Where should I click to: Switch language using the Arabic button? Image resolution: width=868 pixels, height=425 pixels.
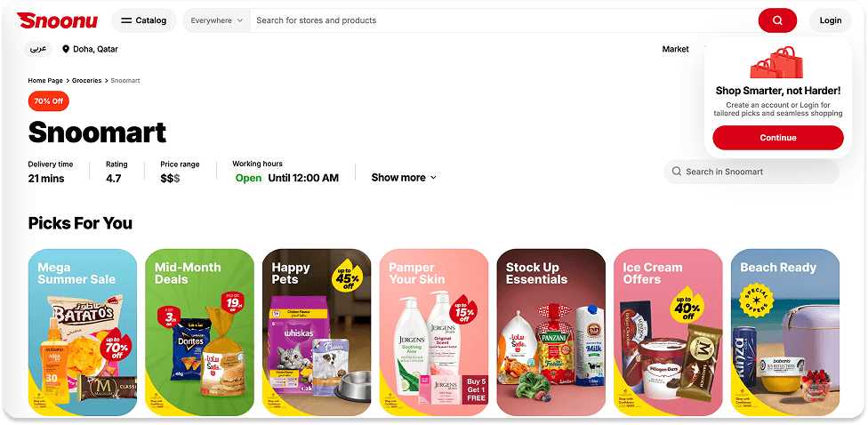(x=37, y=49)
